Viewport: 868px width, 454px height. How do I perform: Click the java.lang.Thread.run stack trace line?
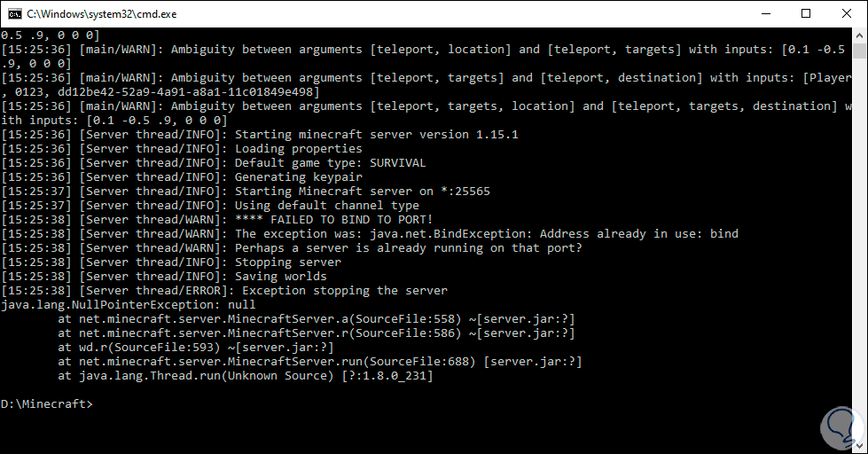[x=246, y=376]
